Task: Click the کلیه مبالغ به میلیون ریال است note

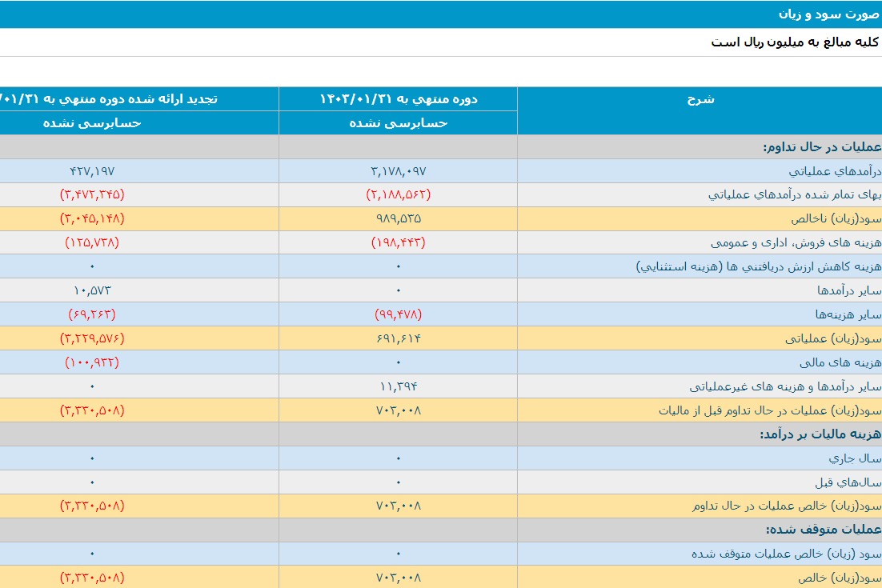Action: tap(795, 42)
